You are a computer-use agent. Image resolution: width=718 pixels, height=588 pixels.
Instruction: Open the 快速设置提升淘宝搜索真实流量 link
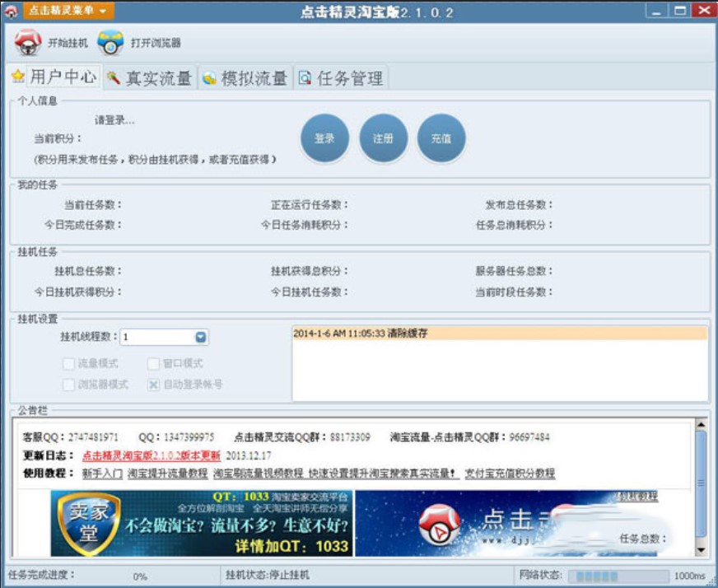(382, 474)
